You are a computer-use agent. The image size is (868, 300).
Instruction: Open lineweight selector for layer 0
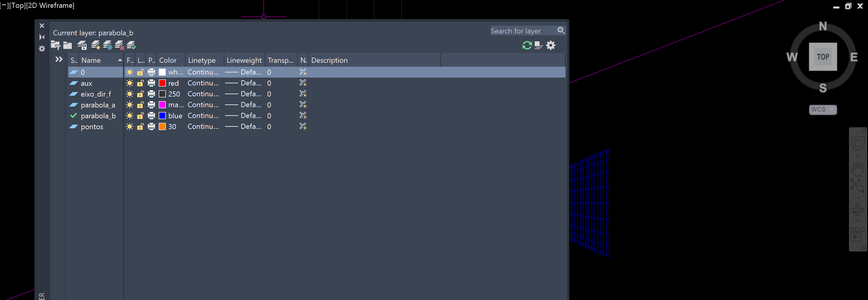243,72
